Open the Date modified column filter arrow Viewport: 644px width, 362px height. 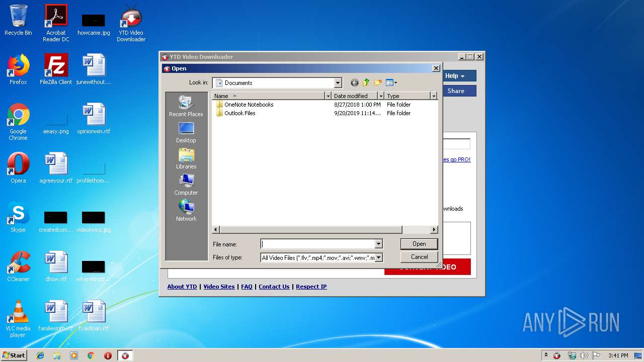[x=381, y=96]
